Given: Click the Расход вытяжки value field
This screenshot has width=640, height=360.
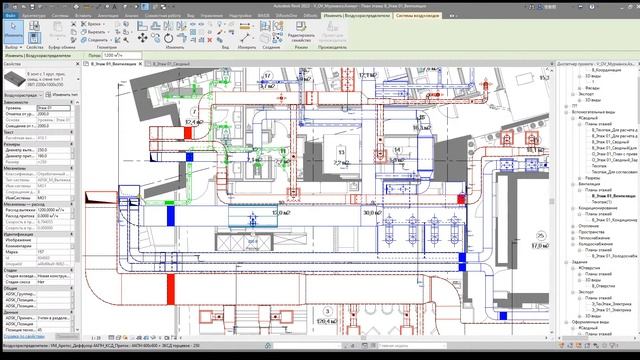Looking at the screenshot, I should [53, 210].
